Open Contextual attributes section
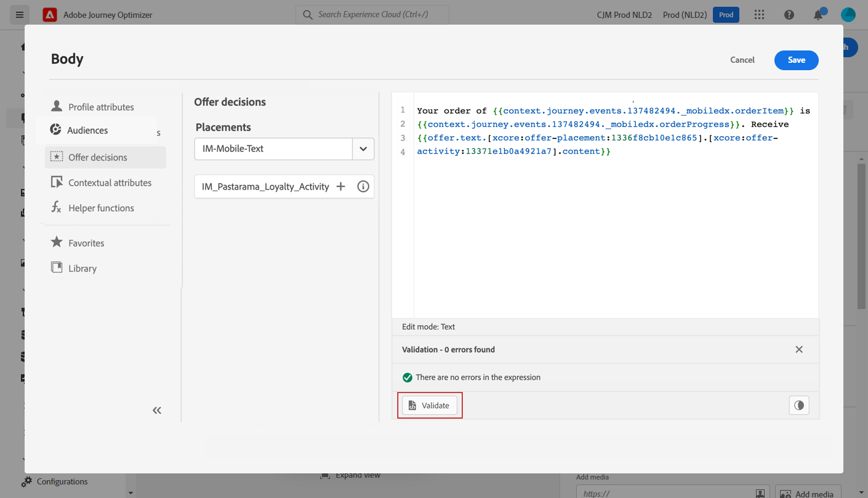Screen dimensions: 868x498 [x=109, y=183]
